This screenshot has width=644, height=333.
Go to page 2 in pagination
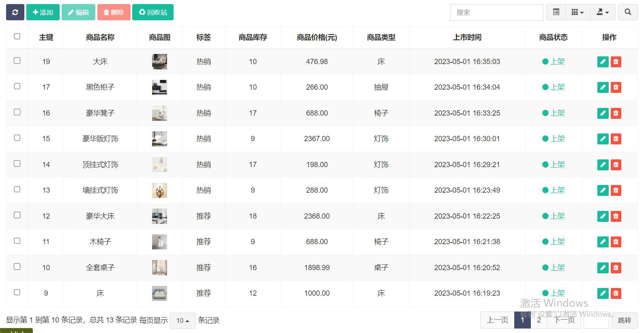[x=539, y=320]
